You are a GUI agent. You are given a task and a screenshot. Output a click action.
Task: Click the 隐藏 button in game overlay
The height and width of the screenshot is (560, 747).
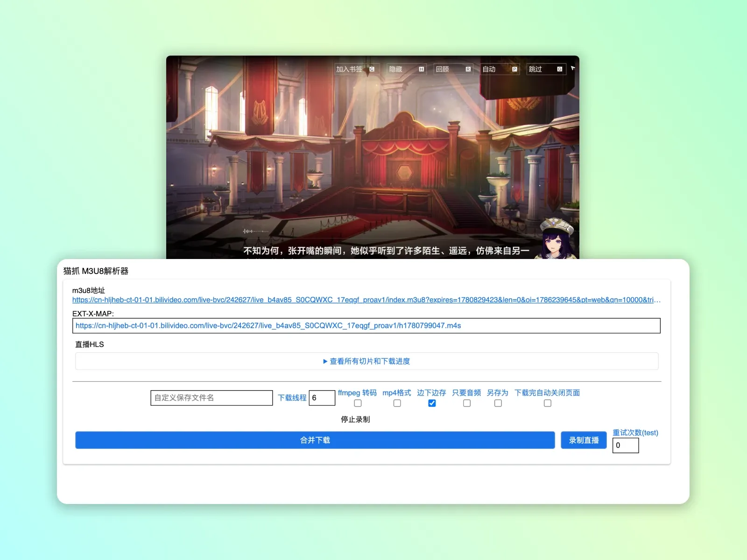[x=407, y=69]
